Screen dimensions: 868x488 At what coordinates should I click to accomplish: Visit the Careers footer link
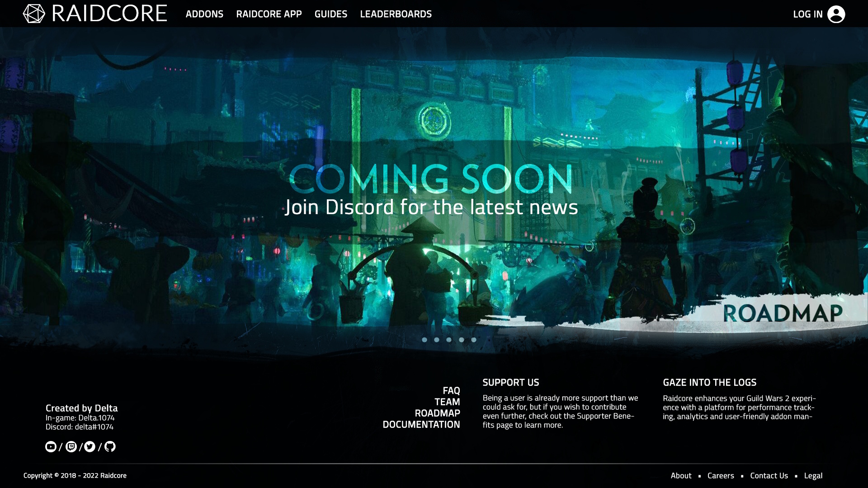click(721, 475)
